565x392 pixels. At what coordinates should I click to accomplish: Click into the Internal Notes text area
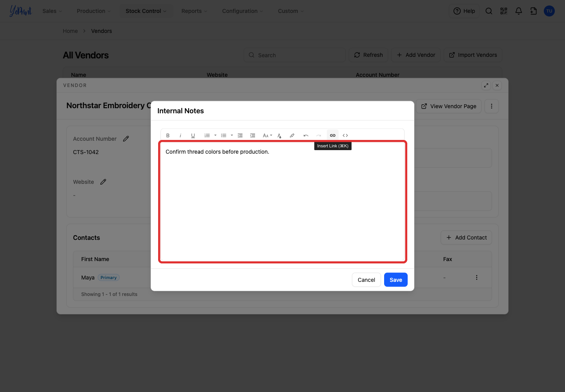coord(282,202)
